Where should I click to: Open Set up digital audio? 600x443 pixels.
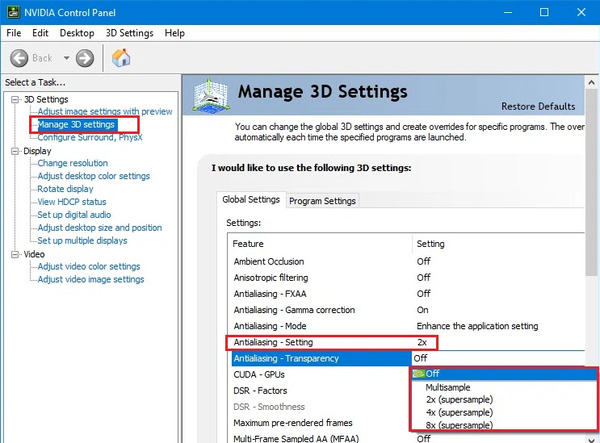pyautogui.click(x=74, y=215)
